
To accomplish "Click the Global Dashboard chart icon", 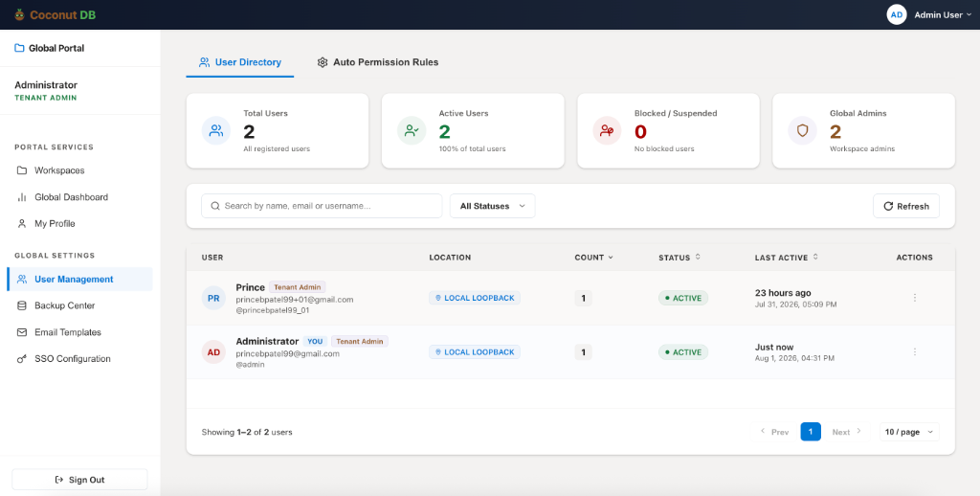I will coord(22,197).
